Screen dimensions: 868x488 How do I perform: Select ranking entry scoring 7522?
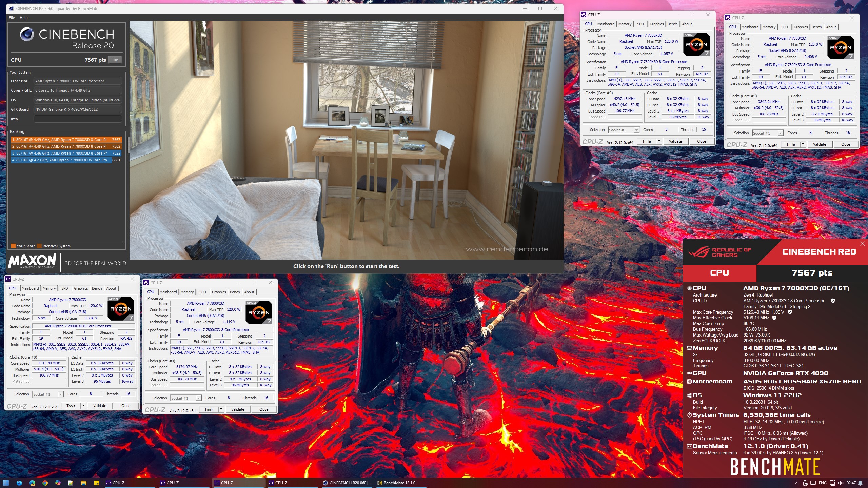point(66,153)
